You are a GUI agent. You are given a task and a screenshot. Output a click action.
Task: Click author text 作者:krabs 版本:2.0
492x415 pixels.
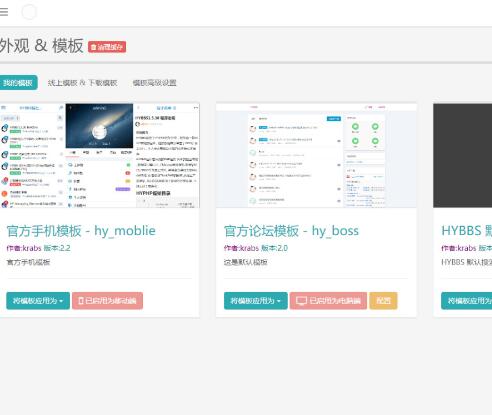(x=256, y=248)
